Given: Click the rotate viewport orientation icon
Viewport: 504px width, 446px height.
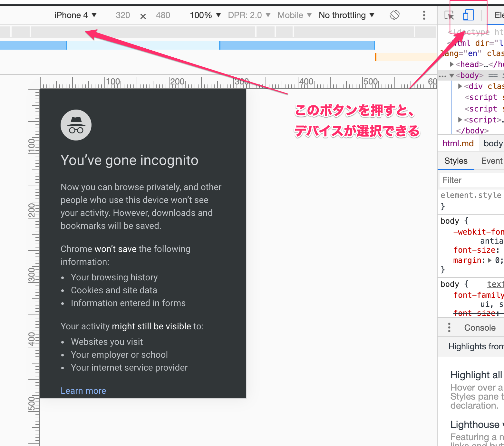Looking at the screenshot, I should (x=394, y=15).
